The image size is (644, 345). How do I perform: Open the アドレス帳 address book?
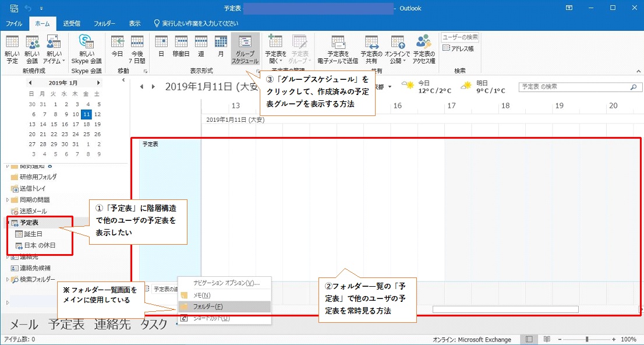[458, 48]
